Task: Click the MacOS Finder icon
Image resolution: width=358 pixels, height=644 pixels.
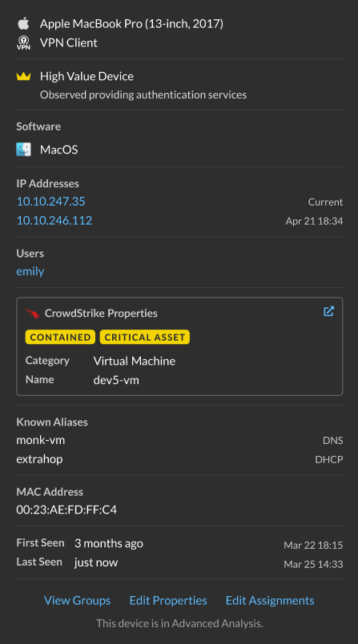Action: pos(23,150)
